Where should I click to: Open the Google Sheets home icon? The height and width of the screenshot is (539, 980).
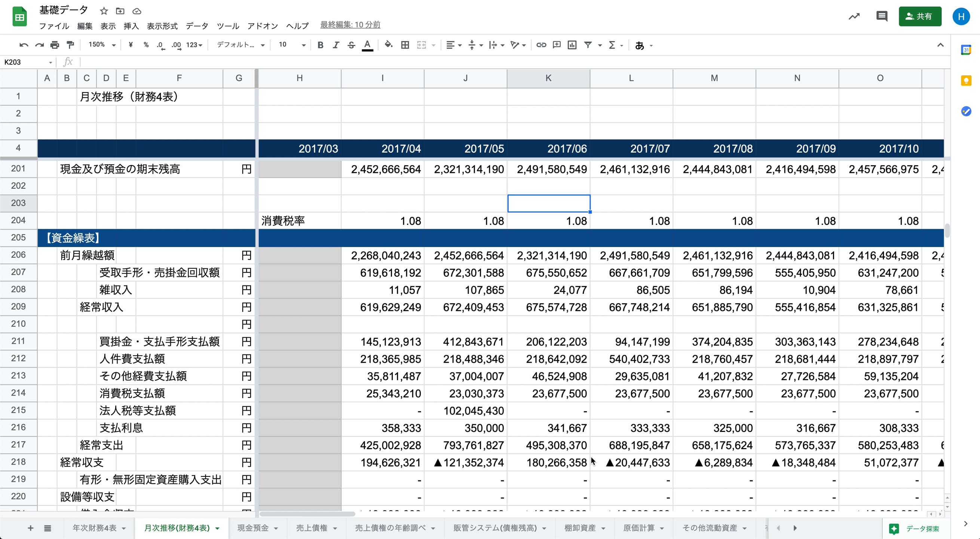(x=19, y=17)
